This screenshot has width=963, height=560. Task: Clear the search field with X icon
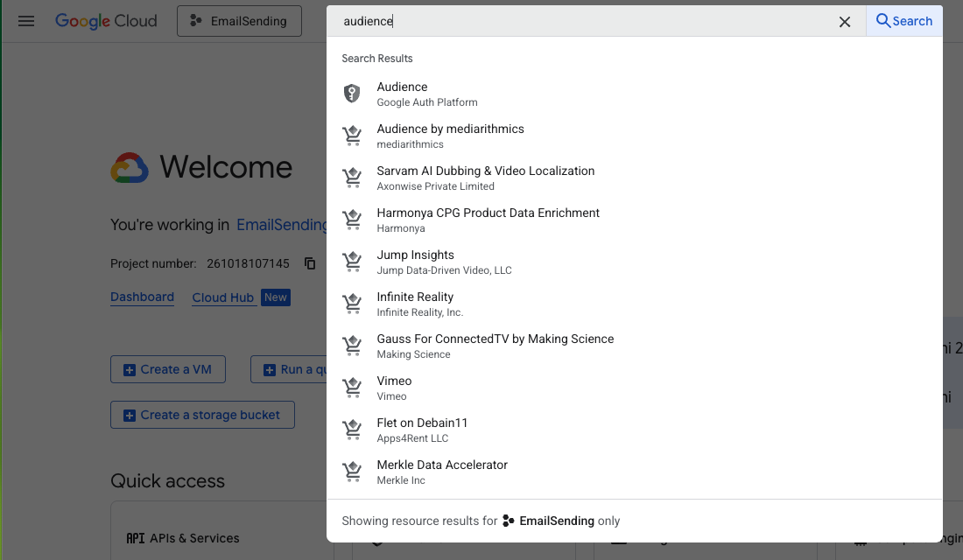point(844,22)
